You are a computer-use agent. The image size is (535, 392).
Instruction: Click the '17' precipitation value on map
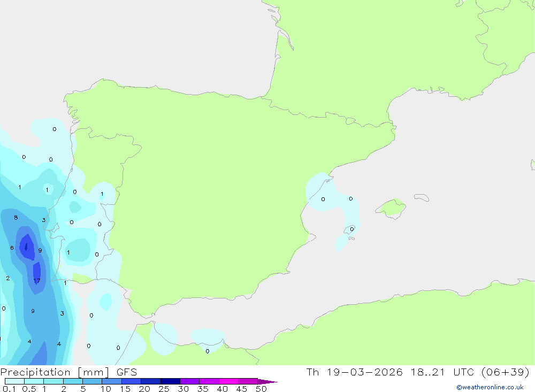(37, 281)
